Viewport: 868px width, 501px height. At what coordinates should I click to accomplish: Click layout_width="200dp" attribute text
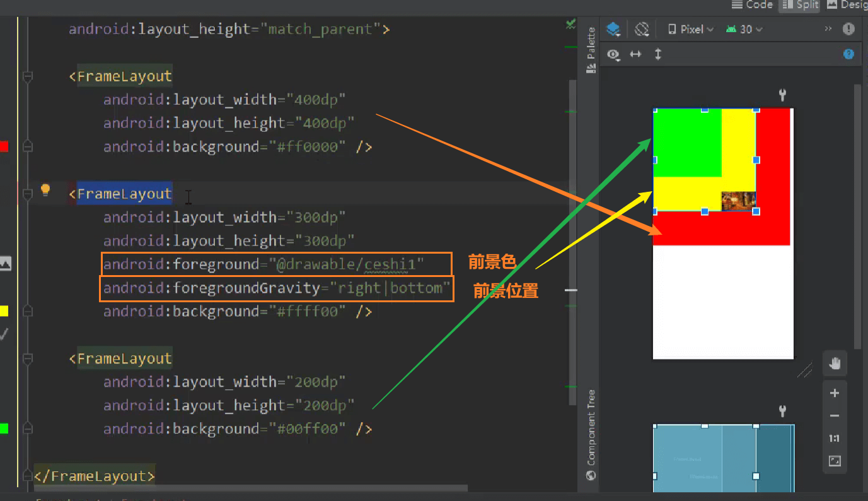coord(224,382)
